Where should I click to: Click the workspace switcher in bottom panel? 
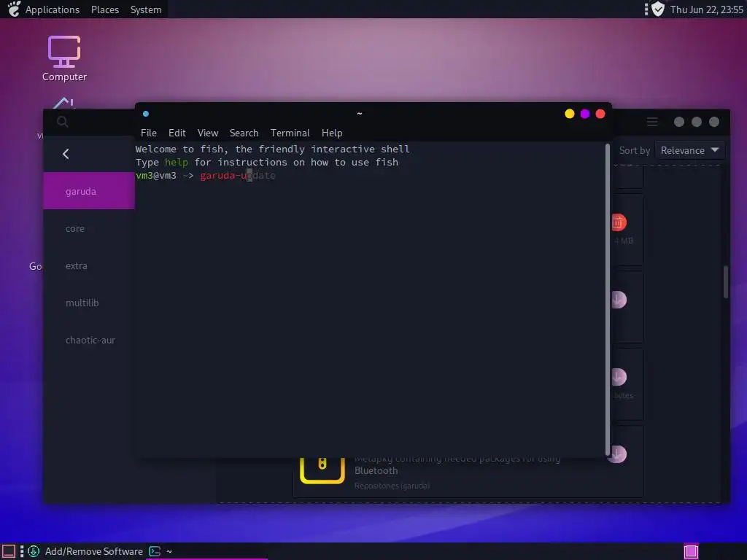(x=691, y=551)
